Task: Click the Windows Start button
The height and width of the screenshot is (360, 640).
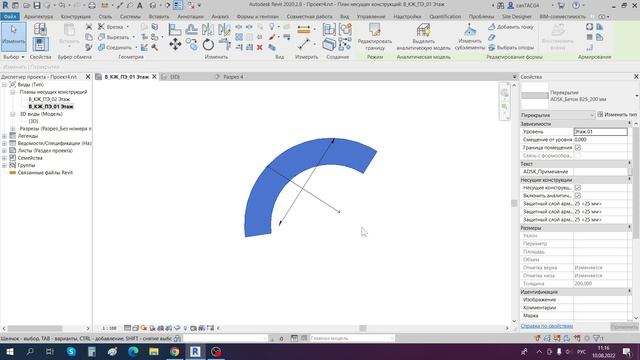Action: [9, 351]
